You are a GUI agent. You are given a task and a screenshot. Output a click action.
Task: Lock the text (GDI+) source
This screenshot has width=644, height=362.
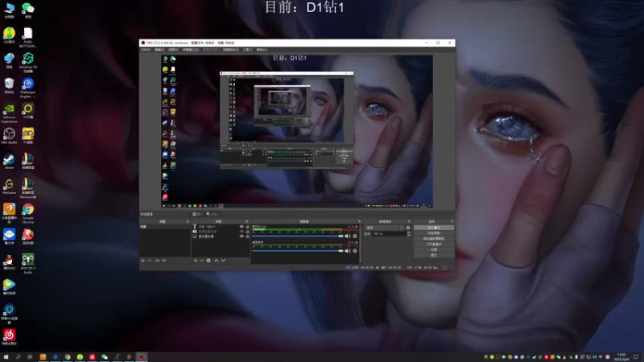(x=247, y=227)
